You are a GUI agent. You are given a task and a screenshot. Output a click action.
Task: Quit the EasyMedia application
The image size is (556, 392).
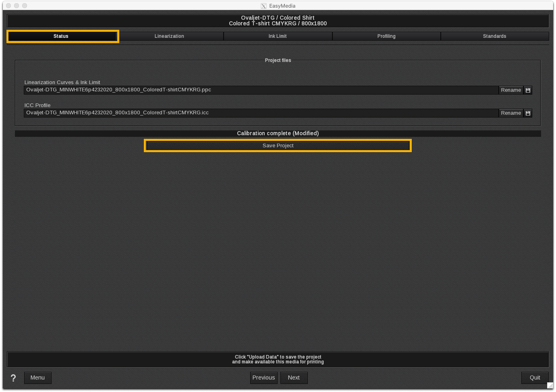(x=535, y=378)
